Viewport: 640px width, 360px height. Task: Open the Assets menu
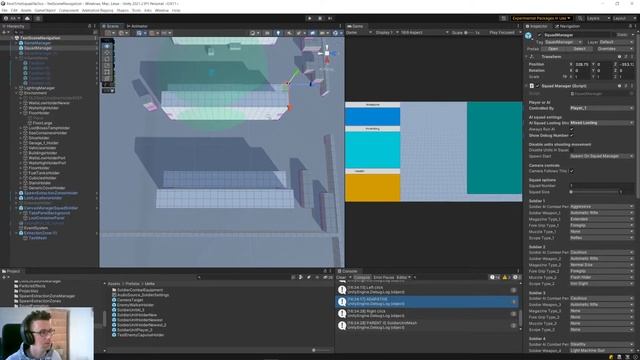26,10
